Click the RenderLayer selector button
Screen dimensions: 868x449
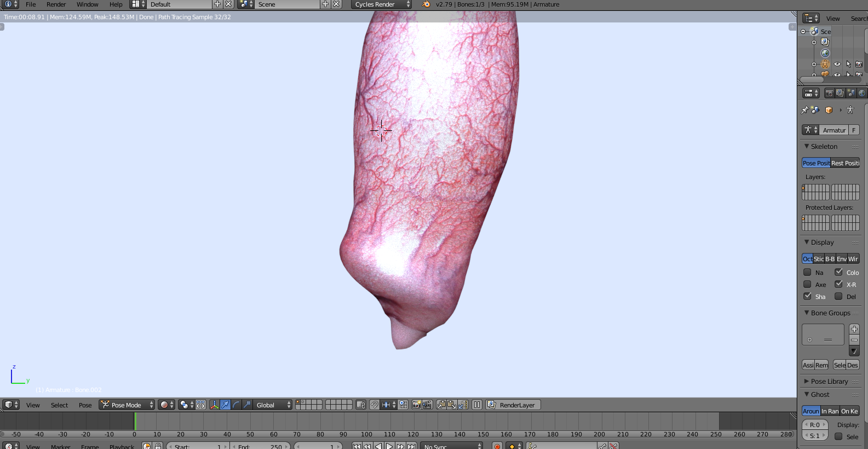[x=513, y=405]
